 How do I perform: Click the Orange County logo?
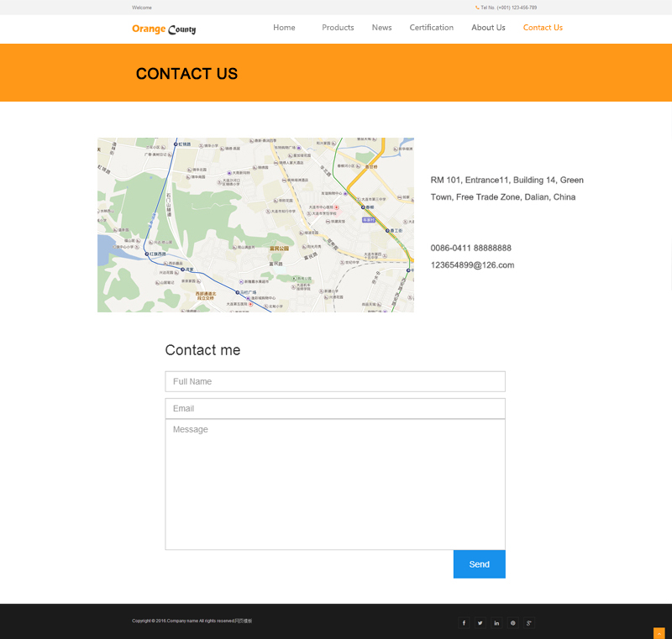[164, 29]
